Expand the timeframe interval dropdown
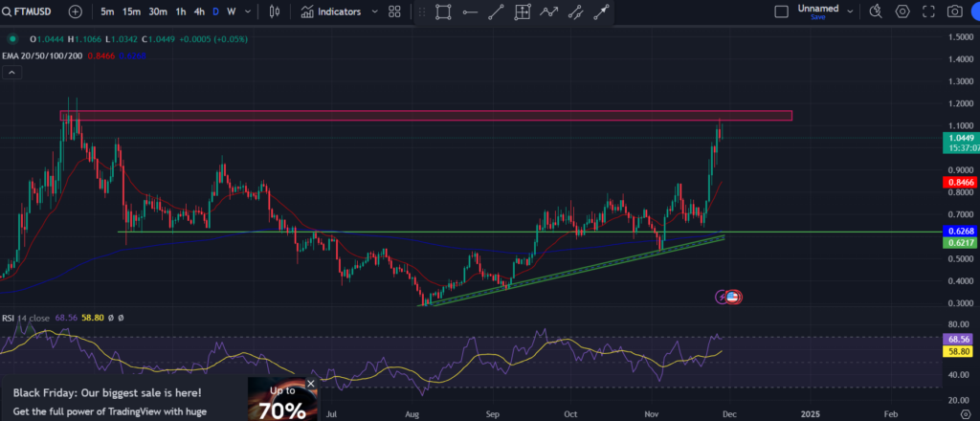980x421 pixels. [x=248, y=11]
